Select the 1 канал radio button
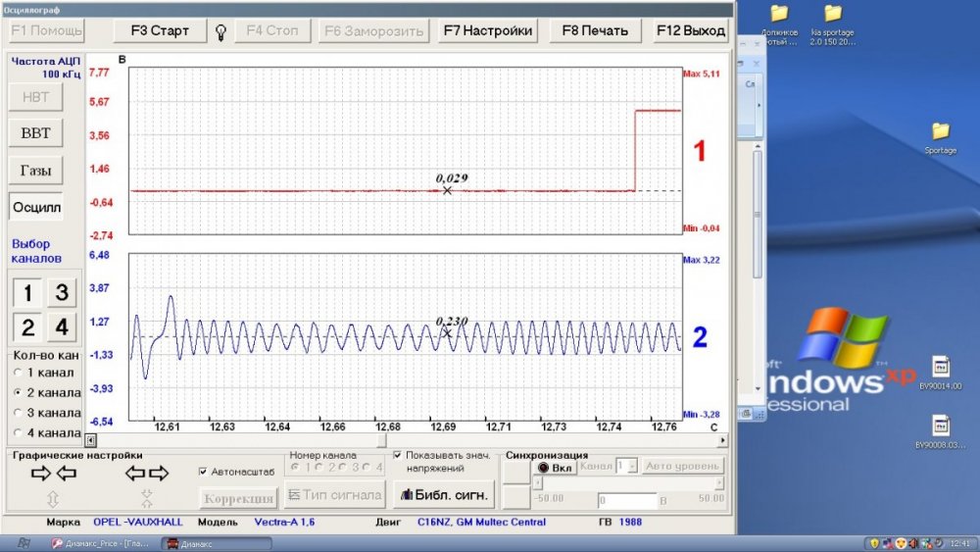The width and height of the screenshot is (980, 552). [17, 373]
